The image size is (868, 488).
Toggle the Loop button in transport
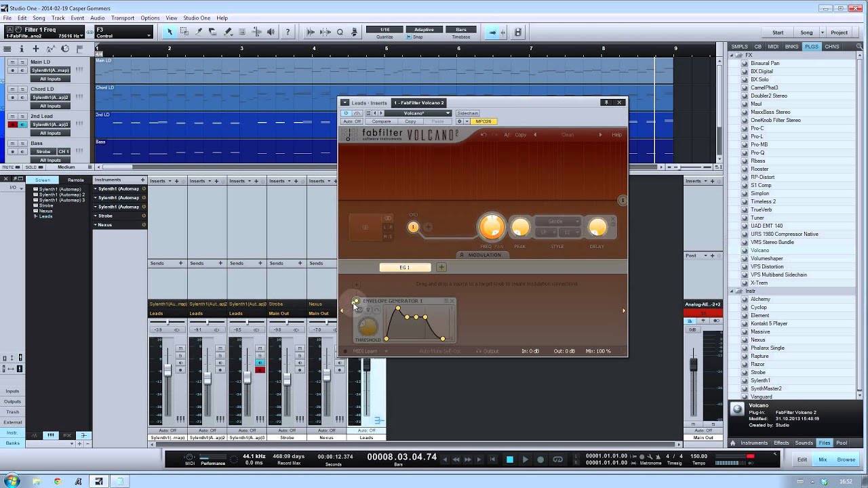[x=557, y=460]
